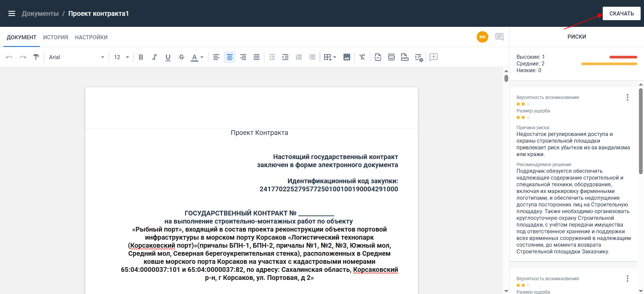The width and height of the screenshot is (644, 294).
Task: Increase the paragraph indent
Action: [x=285, y=57]
